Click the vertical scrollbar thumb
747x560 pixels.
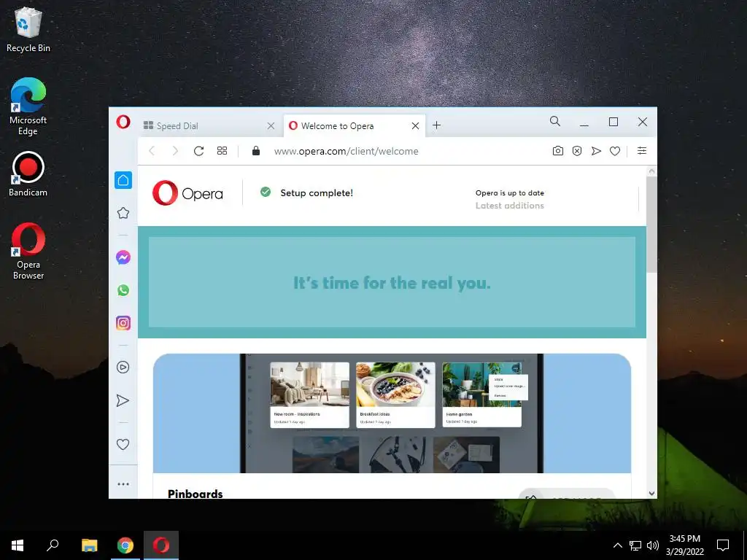(x=651, y=225)
